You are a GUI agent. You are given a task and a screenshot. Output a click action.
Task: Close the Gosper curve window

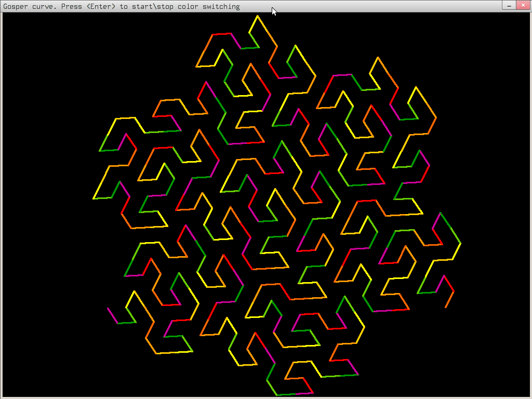click(x=522, y=5)
